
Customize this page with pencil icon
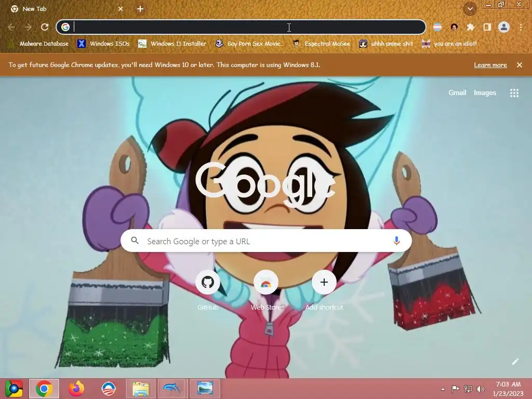[515, 362]
